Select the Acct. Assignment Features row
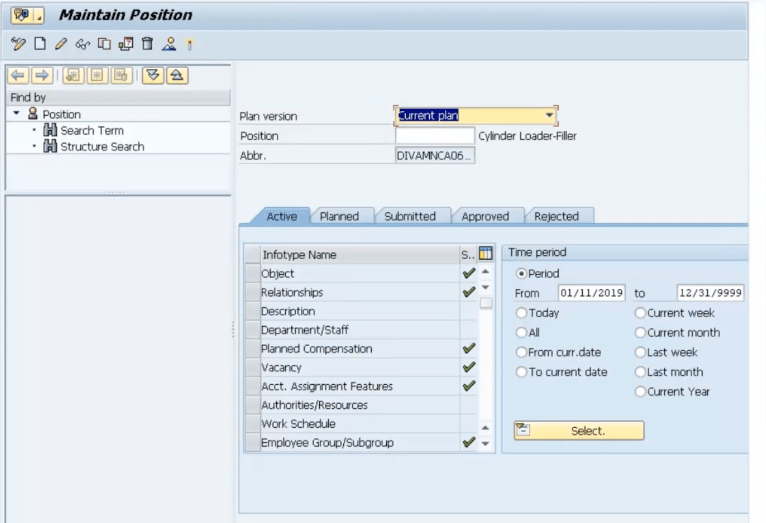Screen dimensions: 766x523 click(360, 386)
